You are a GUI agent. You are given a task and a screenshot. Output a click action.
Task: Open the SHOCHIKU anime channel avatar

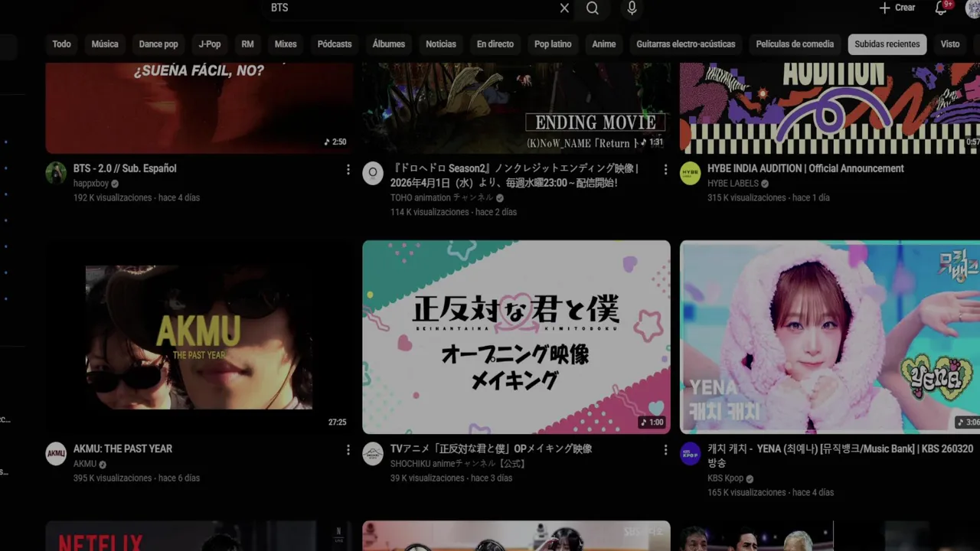[x=373, y=453]
